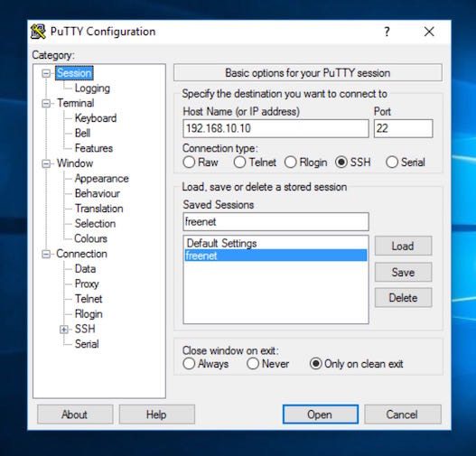The image size is (476, 456).
Task: Open the Features category
Action: point(94,148)
